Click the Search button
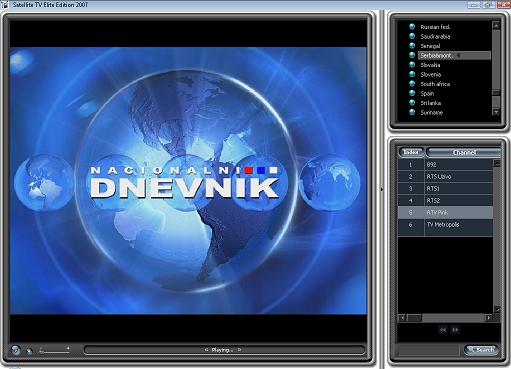This screenshot has height=369, width=511. [x=481, y=350]
